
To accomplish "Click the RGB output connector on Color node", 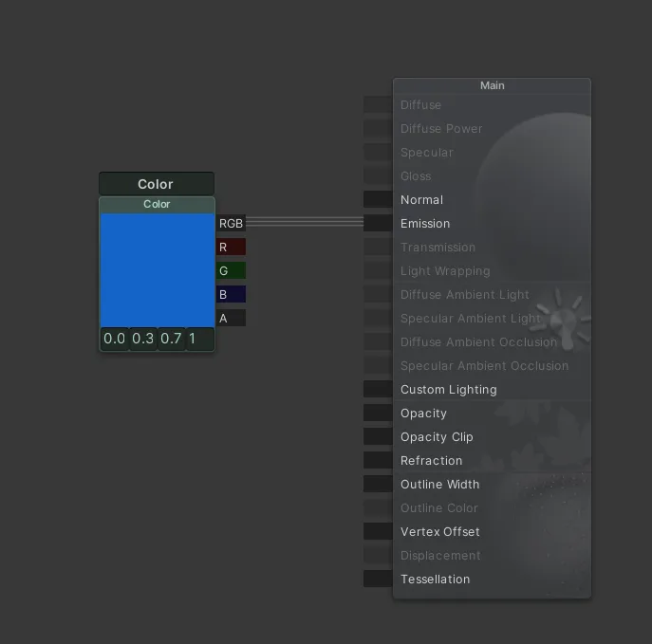I will tap(231, 224).
